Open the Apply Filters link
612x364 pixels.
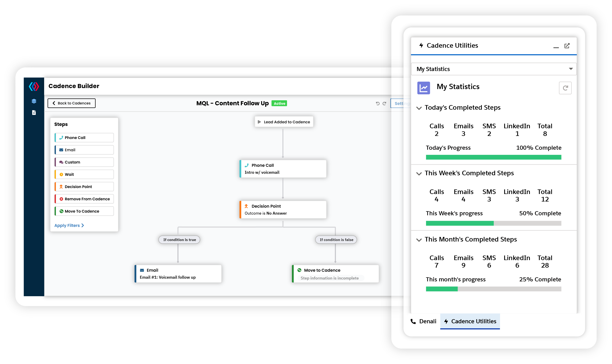click(69, 225)
